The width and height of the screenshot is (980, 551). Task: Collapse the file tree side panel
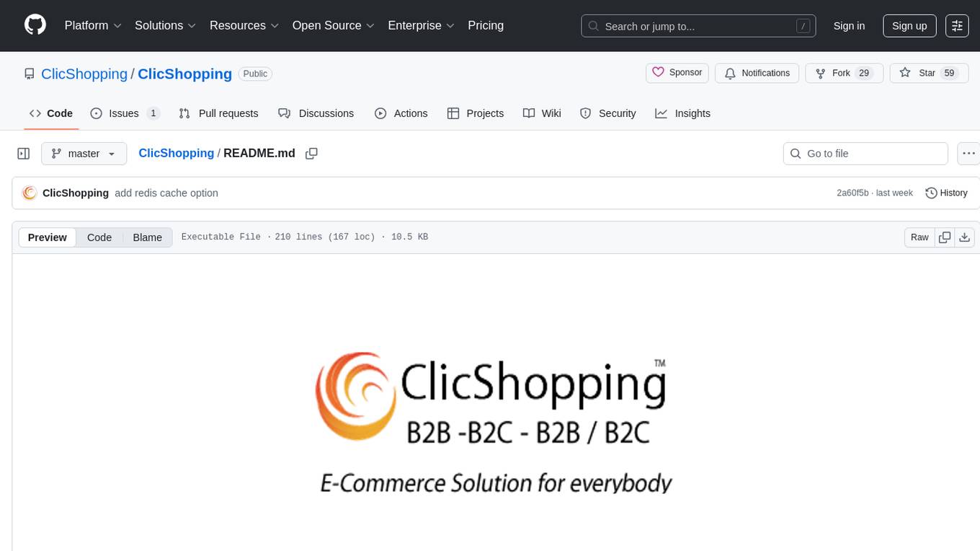click(x=24, y=154)
